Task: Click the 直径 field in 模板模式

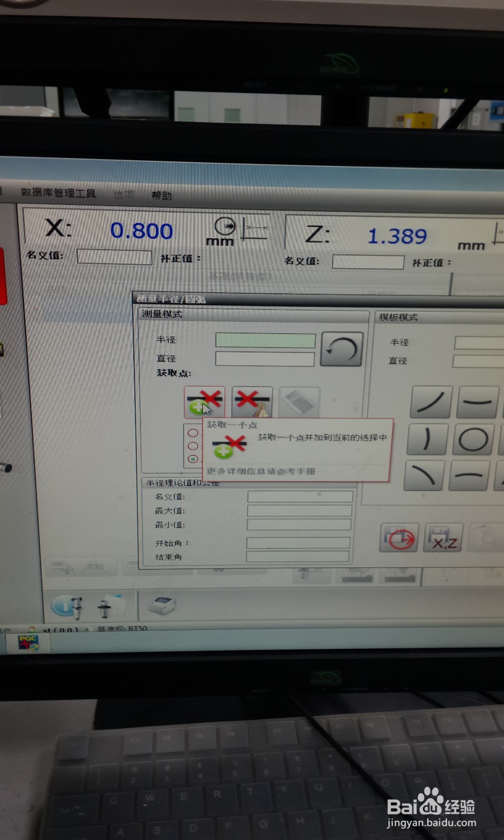Action: point(478,361)
